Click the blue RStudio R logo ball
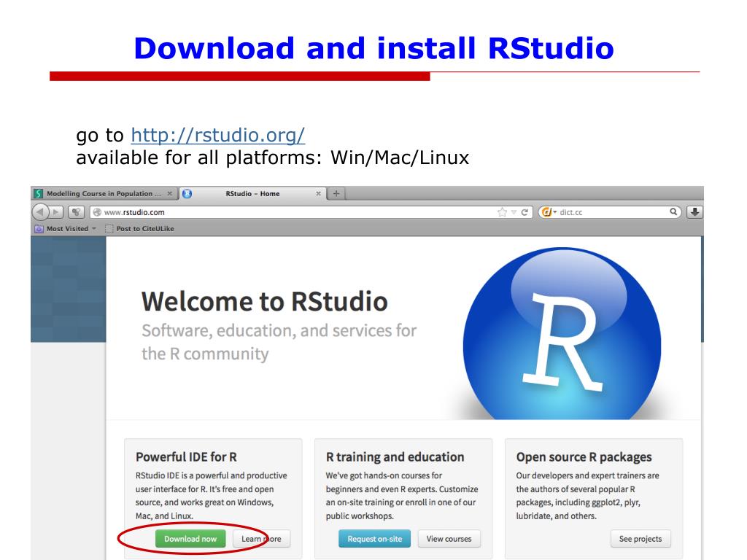The image size is (747, 560). pyautogui.click(x=562, y=333)
